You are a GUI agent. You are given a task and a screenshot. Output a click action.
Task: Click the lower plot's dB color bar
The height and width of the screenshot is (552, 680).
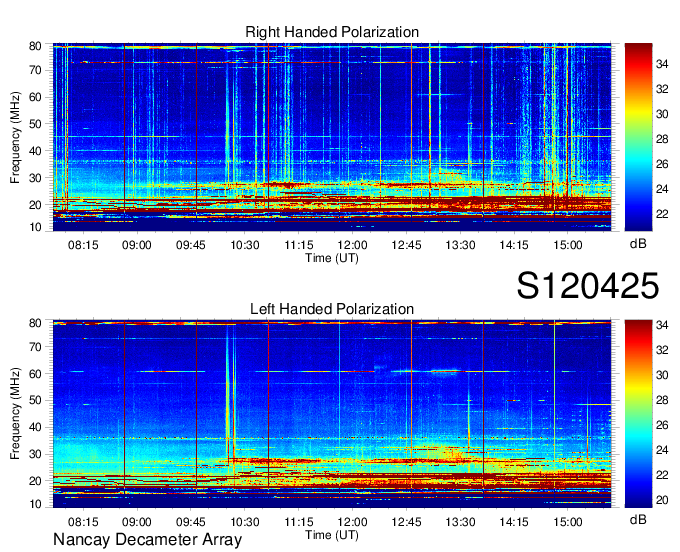click(638, 414)
